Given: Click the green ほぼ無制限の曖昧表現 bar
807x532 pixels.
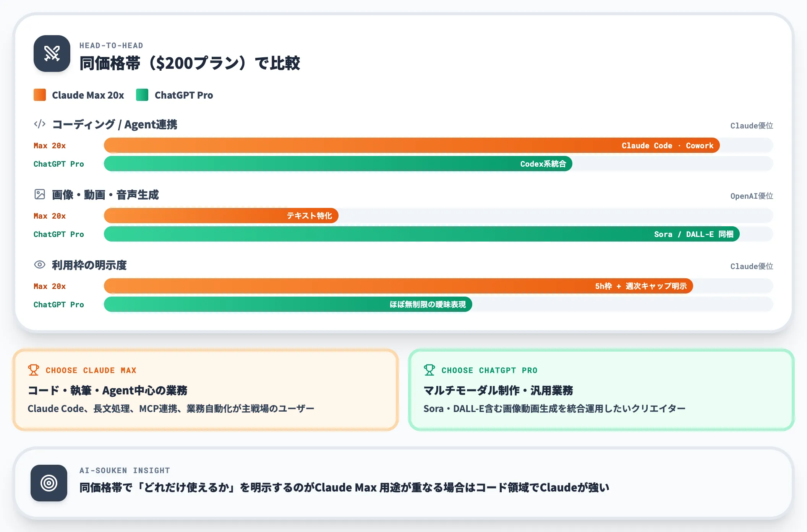Looking at the screenshot, I should click(x=288, y=304).
